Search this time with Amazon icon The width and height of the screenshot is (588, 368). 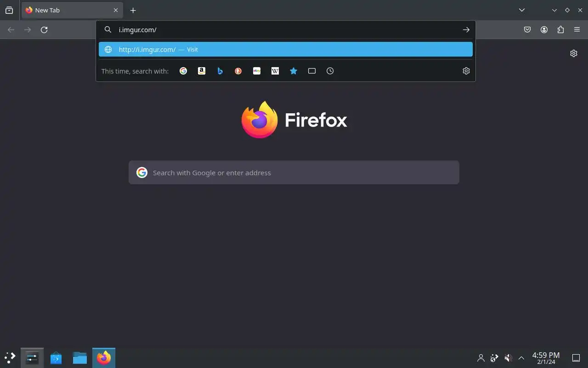[x=202, y=71]
